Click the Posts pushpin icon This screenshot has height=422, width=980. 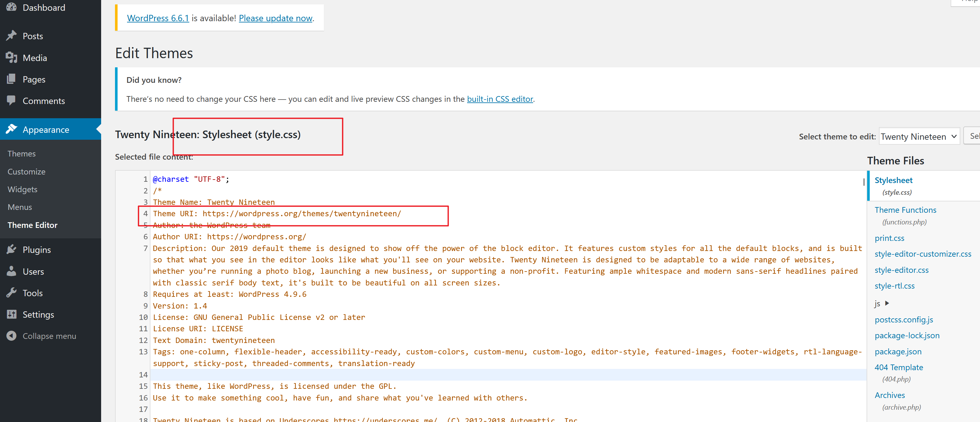pos(11,36)
